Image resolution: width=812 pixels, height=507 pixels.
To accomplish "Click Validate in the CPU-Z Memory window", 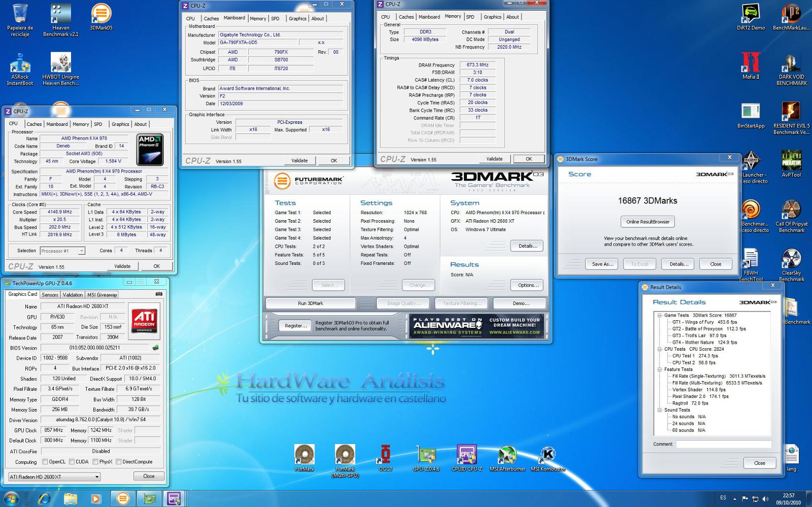I will (x=494, y=159).
